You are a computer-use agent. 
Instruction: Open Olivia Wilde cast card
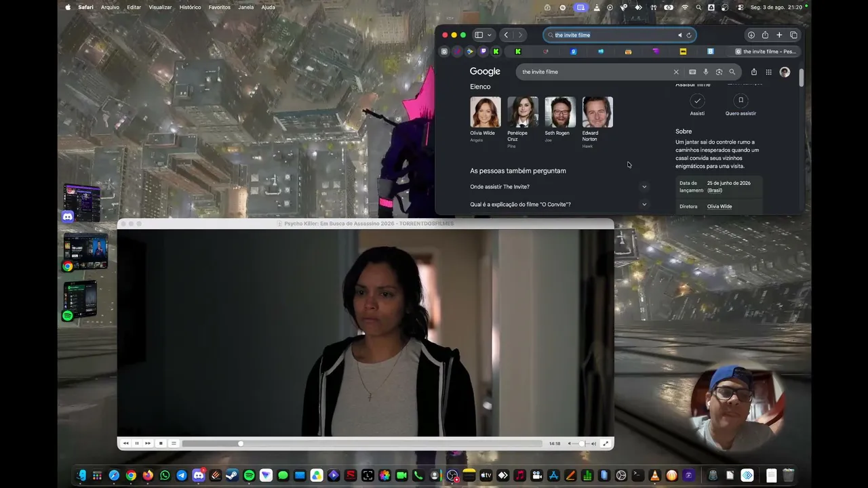[486, 119]
